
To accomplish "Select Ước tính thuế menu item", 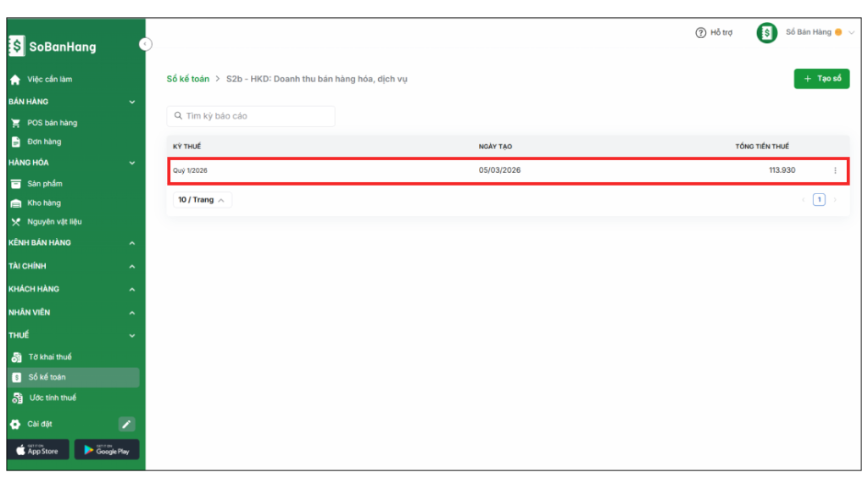I will click(x=52, y=397).
